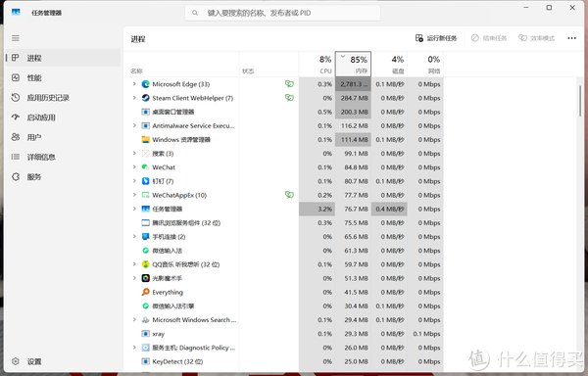
Task: Expand the WeChat process group
Action: pyautogui.click(x=134, y=167)
